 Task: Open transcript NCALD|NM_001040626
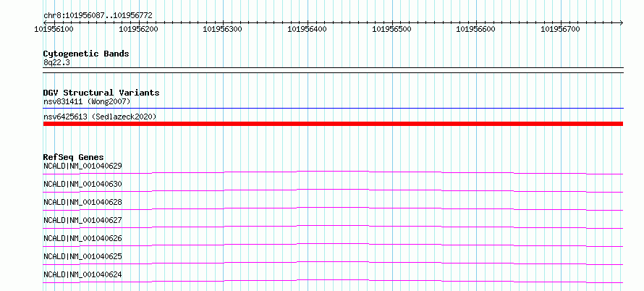pyautogui.click(x=82, y=238)
